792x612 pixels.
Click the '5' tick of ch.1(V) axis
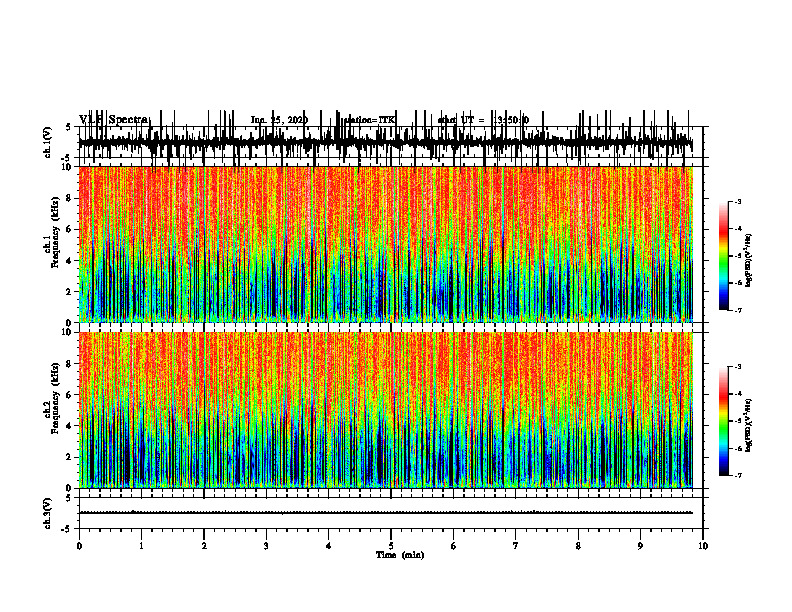[x=69, y=128]
